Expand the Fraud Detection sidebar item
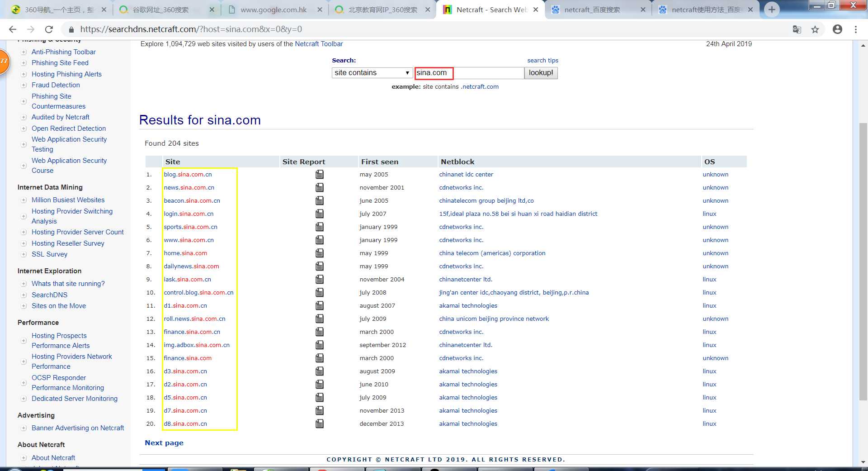Viewport: 868px width, 471px height. coord(24,85)
